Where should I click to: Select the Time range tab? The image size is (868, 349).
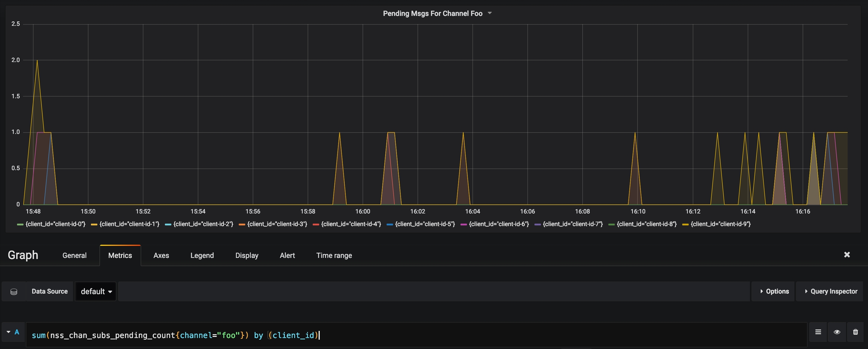click(334, 256)
